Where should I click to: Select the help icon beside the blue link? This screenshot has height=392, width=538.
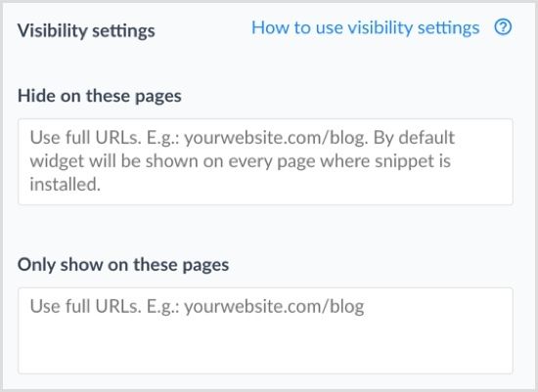pos(503,27)
